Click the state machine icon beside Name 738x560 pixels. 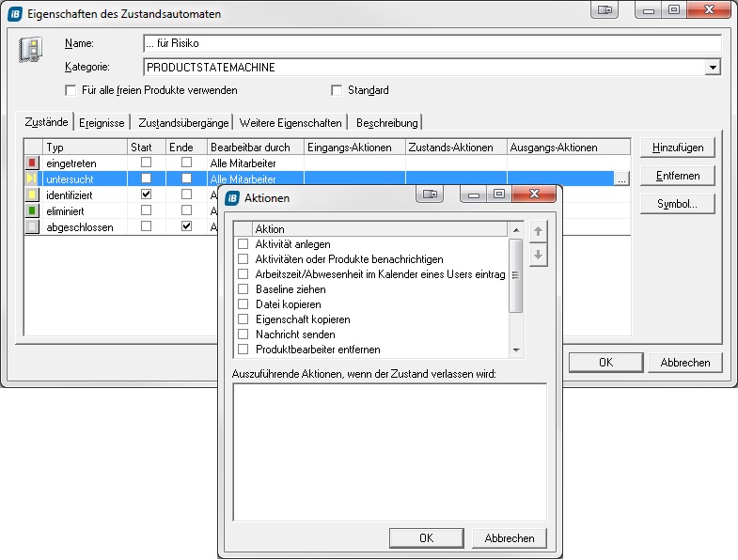coord(30,51)
